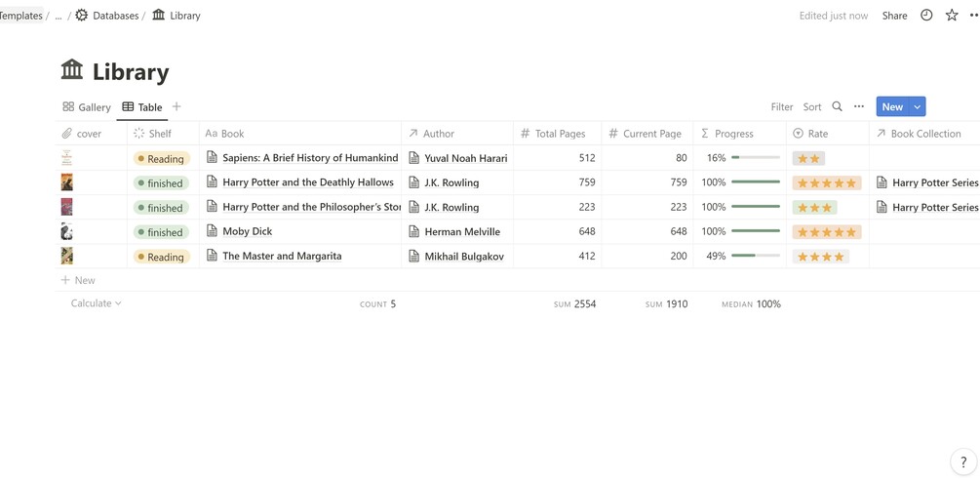
Task: Open the Calculate dropdown under cover column
Action: [96, 303]
